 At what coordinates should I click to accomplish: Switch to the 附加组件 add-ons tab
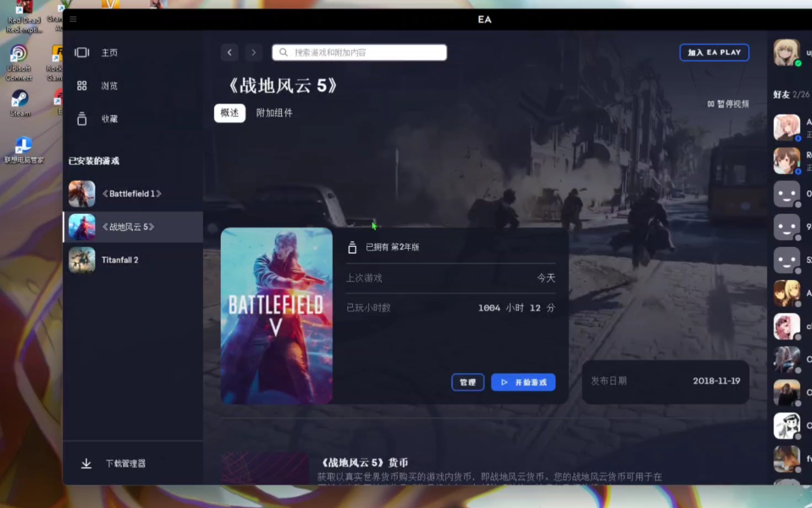point(274,113)
